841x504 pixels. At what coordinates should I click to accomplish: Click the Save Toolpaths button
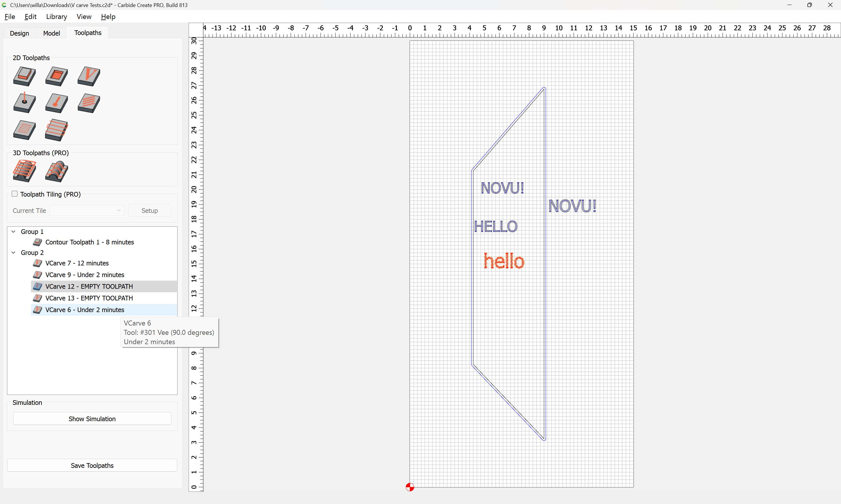[x=92, y=465]
